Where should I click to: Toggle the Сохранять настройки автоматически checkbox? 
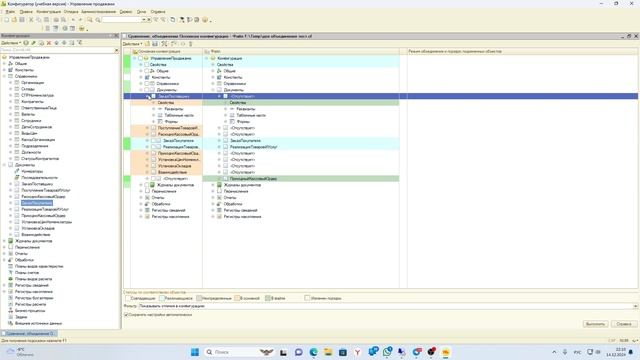tap(126, 315)
